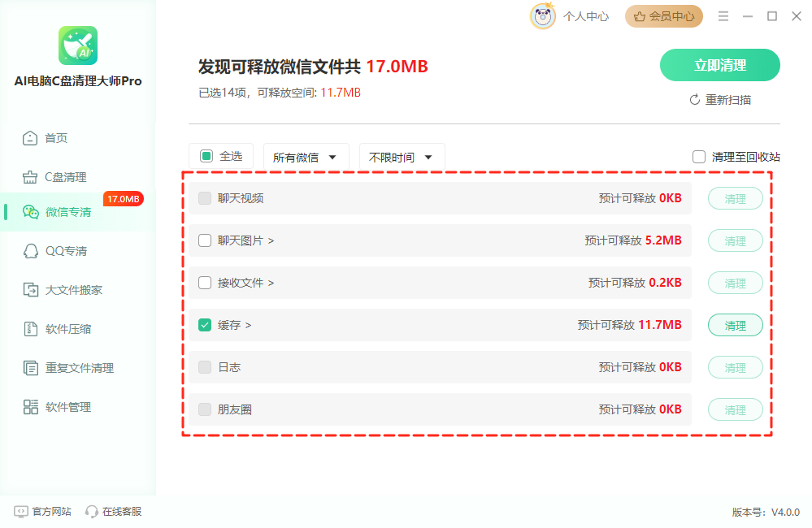Viewport: 812px width, 528px height.
Task: Click the home icon in sidebar
Action: (30, 138)
